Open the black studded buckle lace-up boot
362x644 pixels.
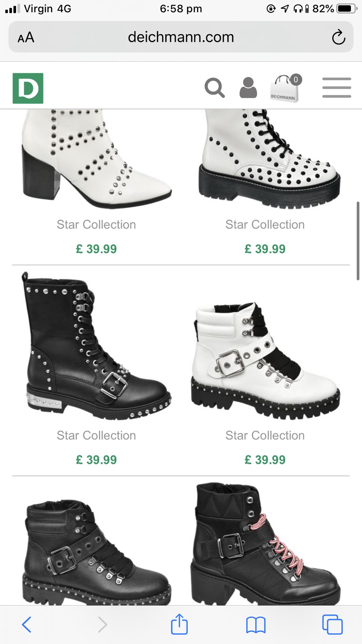click(97, 346)
